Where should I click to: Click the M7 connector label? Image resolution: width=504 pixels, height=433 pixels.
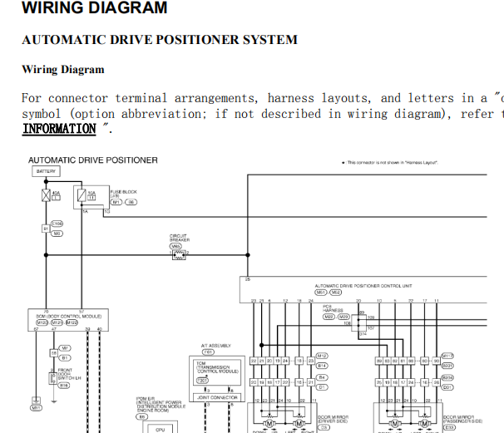pos(65,348)
